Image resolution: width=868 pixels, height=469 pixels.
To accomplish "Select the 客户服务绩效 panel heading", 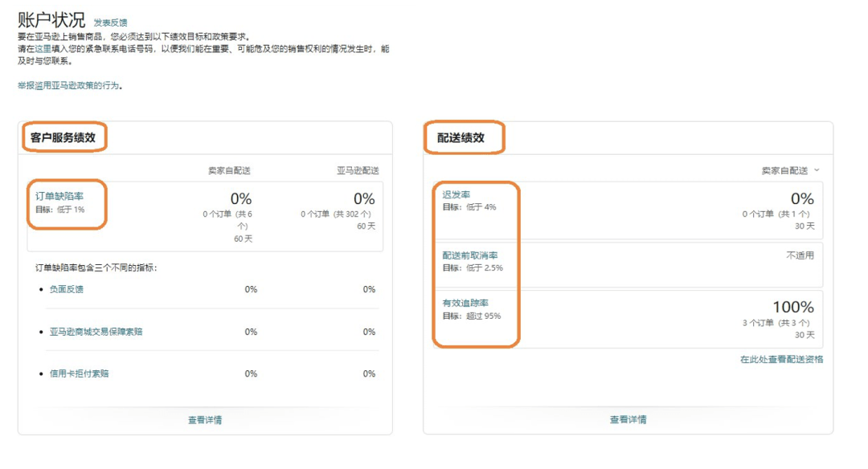I will [63, 137].
